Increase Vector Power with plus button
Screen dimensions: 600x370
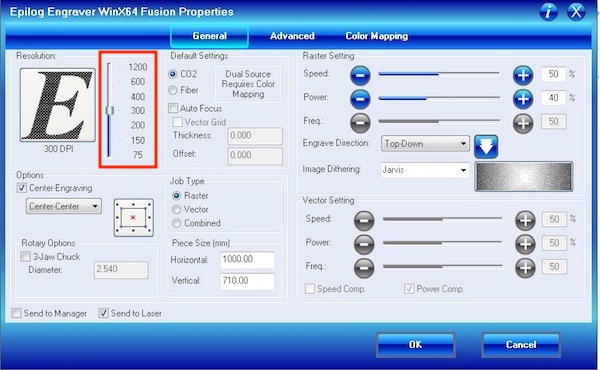tap(525, 244)
